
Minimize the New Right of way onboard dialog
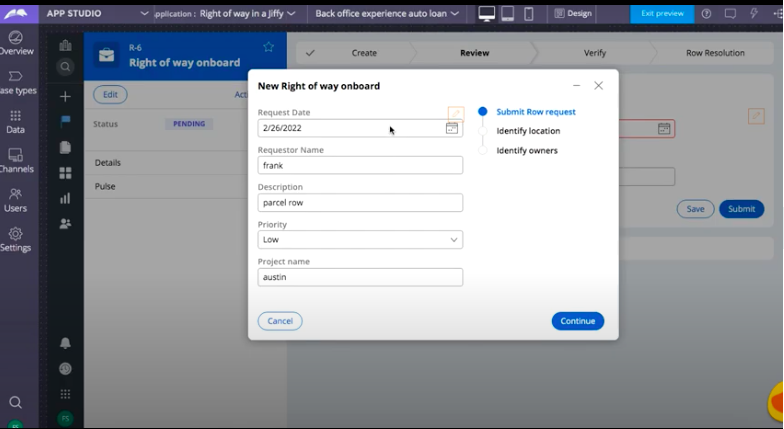pos(576,86)
